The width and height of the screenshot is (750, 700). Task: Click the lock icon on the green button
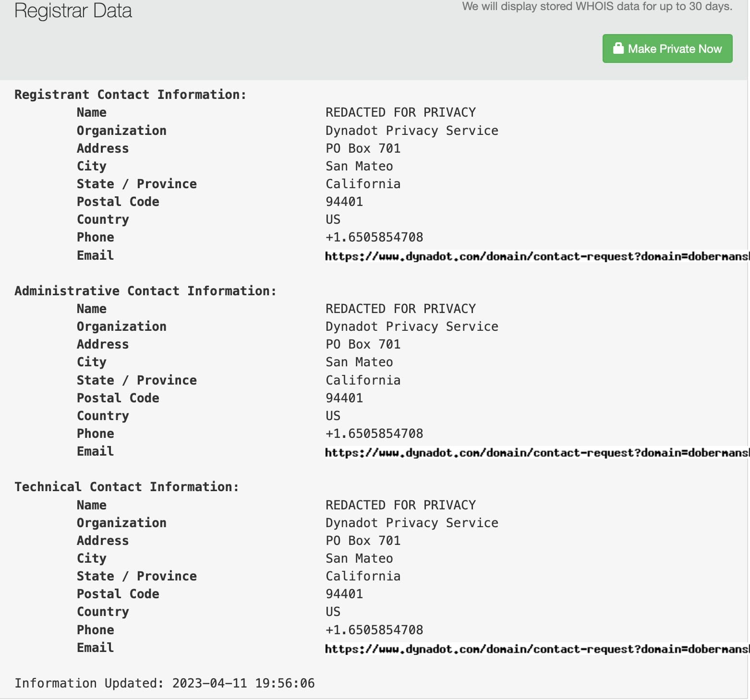click(618, 48)
